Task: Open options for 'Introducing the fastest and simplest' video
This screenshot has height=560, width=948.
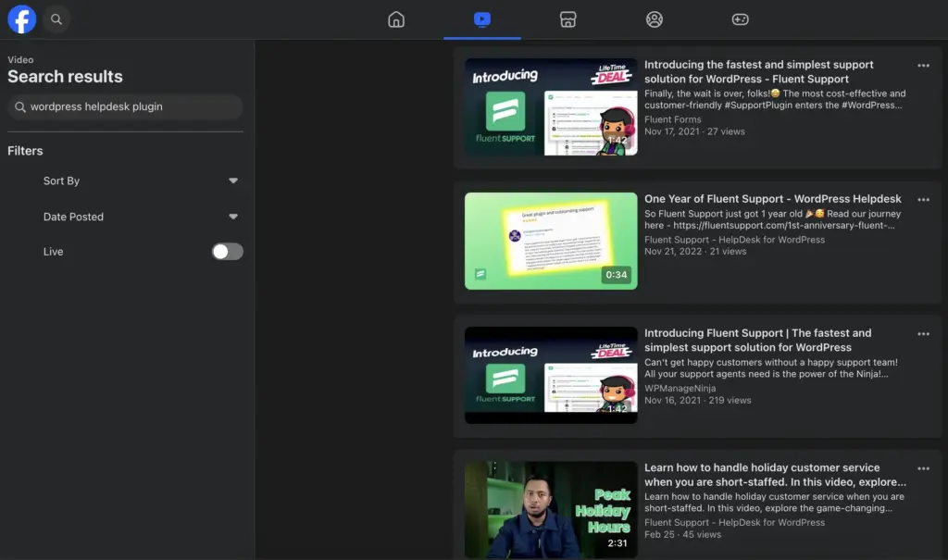Action: (x=923, y=66)
